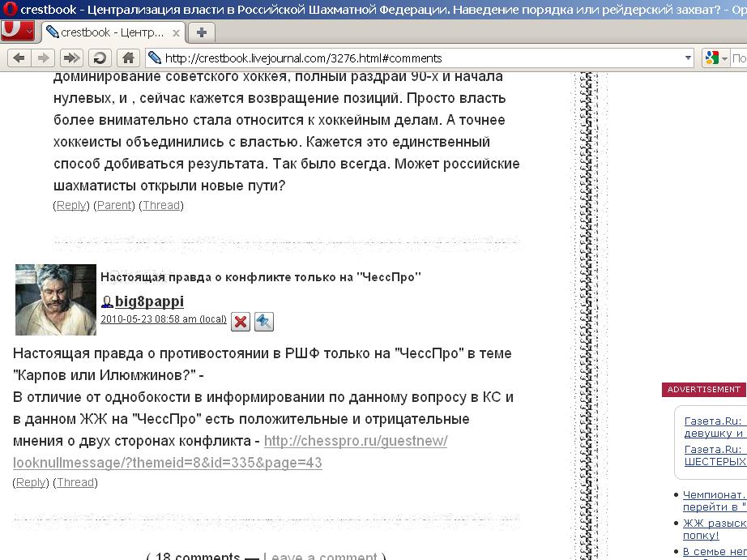Open the comment timestamp 2010-05-23 link
The image size is (747, 560).
point(148,319)
